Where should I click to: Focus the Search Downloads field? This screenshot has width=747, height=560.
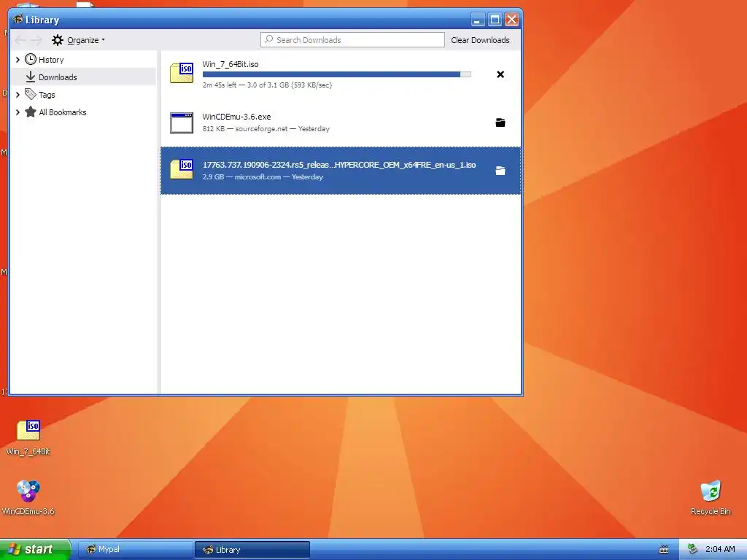[352, 40]
